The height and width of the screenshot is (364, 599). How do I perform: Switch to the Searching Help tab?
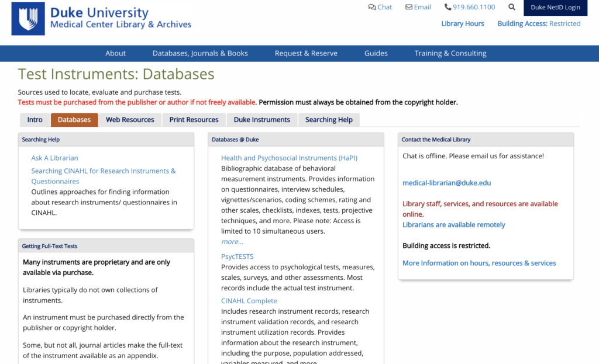tap(329, 120)
